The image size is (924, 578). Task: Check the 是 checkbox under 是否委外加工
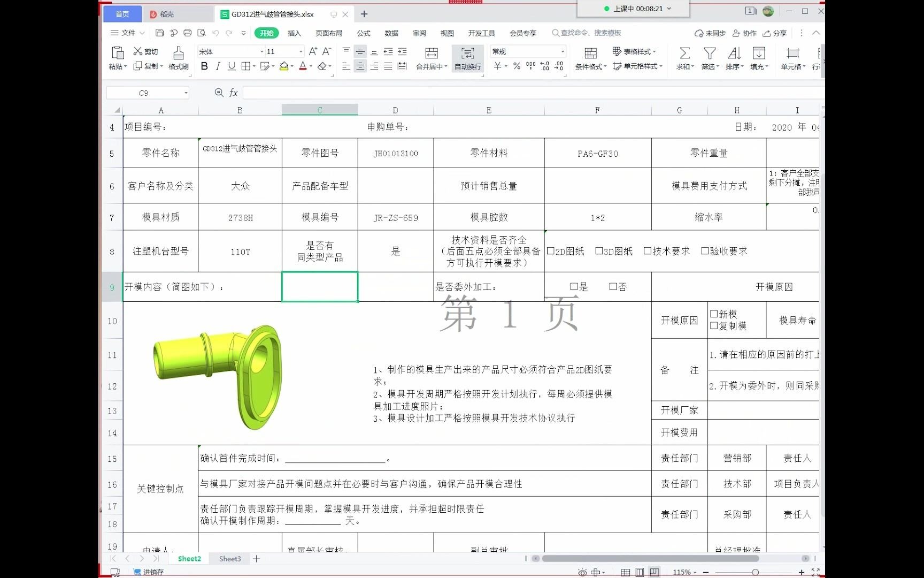tap(574, 286)
